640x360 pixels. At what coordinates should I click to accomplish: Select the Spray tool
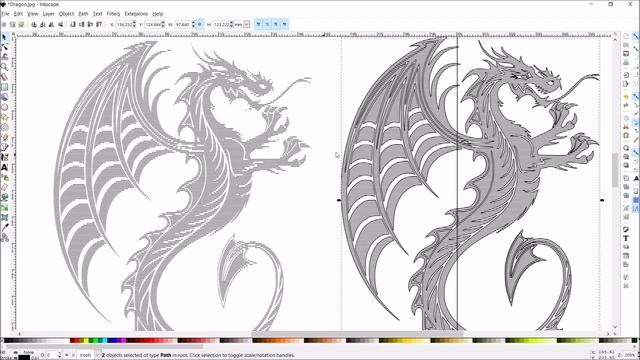pos(4,178)
